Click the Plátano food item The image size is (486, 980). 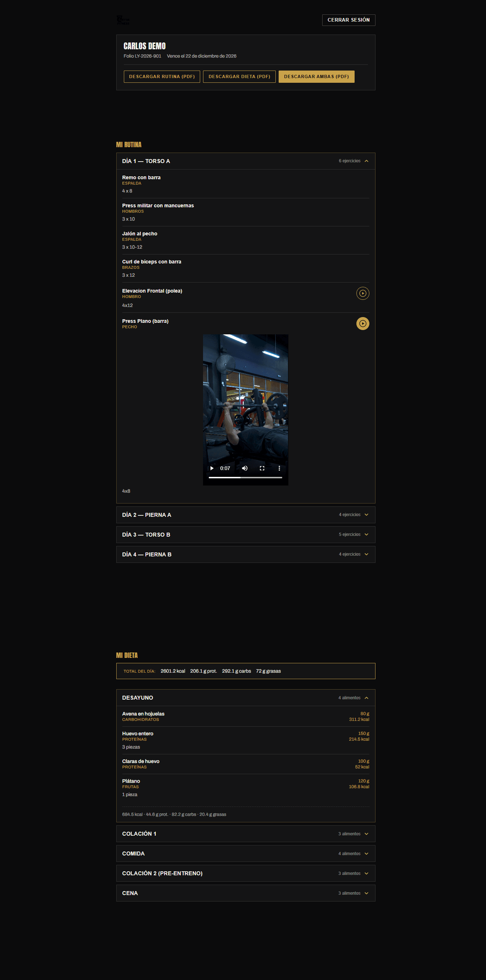pyautogui.click(x=131, y=781)
